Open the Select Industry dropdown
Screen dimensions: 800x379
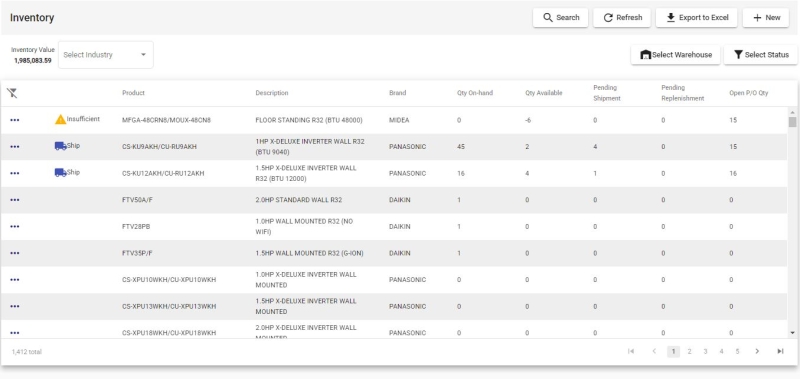pos(106,55)
